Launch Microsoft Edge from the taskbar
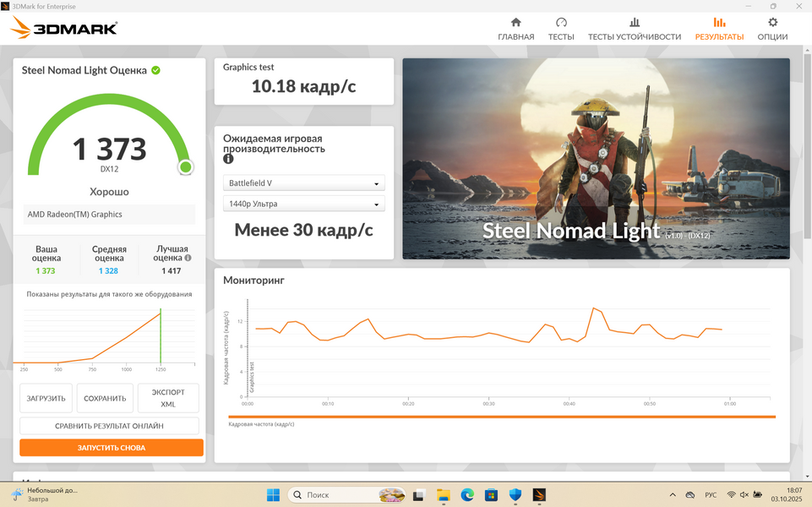The image size is (812, 507). coord(467,495)
